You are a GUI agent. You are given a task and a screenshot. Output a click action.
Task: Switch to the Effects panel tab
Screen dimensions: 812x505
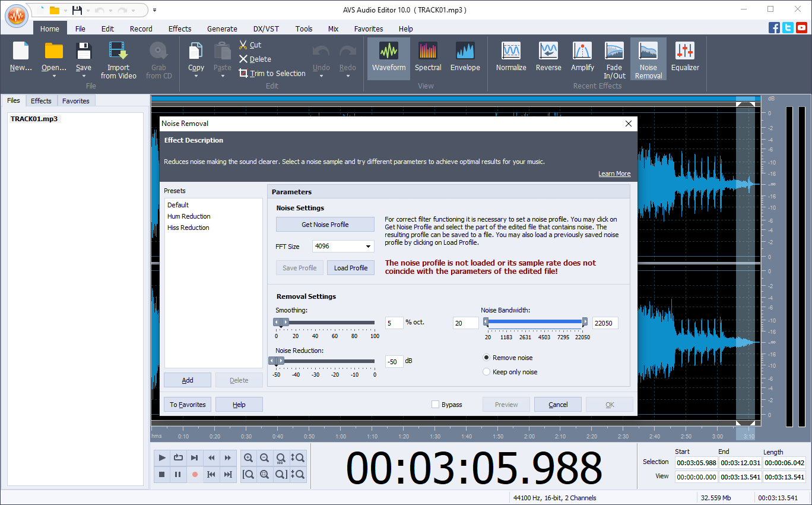point(41,100)
